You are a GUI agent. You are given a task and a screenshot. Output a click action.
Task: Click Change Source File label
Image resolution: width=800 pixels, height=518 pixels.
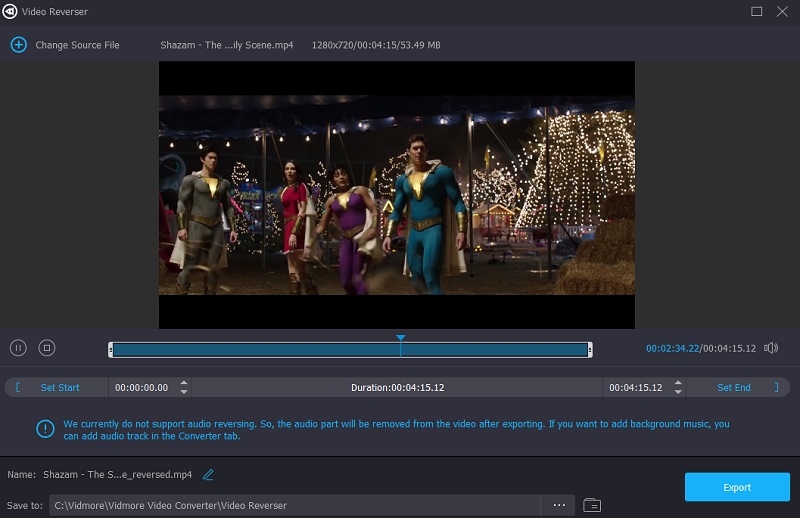[77, 45]
